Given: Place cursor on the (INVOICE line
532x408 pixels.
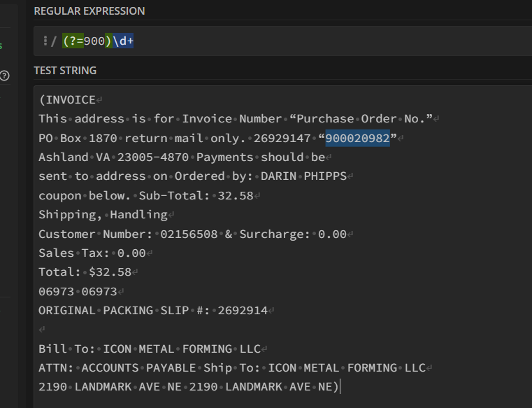Looking at the screenshot, I should pos(68,100).
